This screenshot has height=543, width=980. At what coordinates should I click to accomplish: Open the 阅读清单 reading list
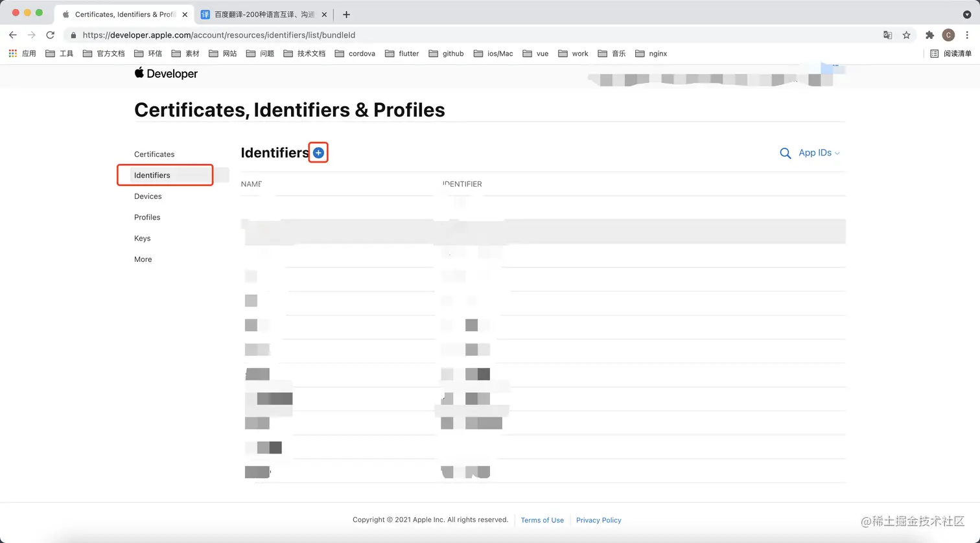(x=951, y=54)
